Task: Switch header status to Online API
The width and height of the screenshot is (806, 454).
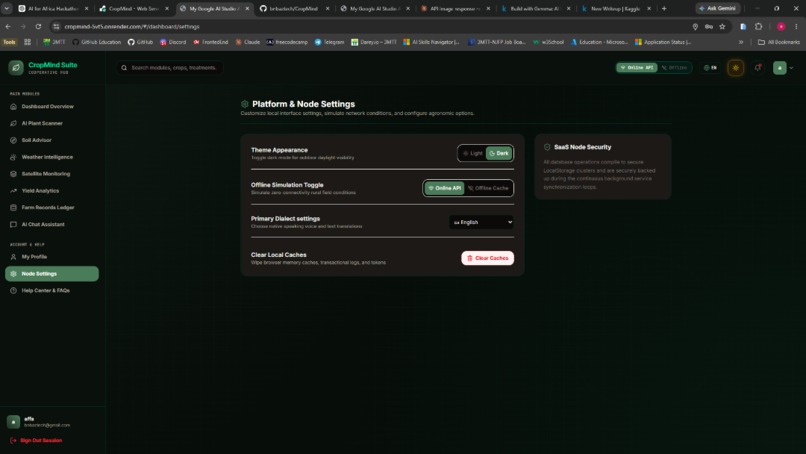Action: click(637, 67)
